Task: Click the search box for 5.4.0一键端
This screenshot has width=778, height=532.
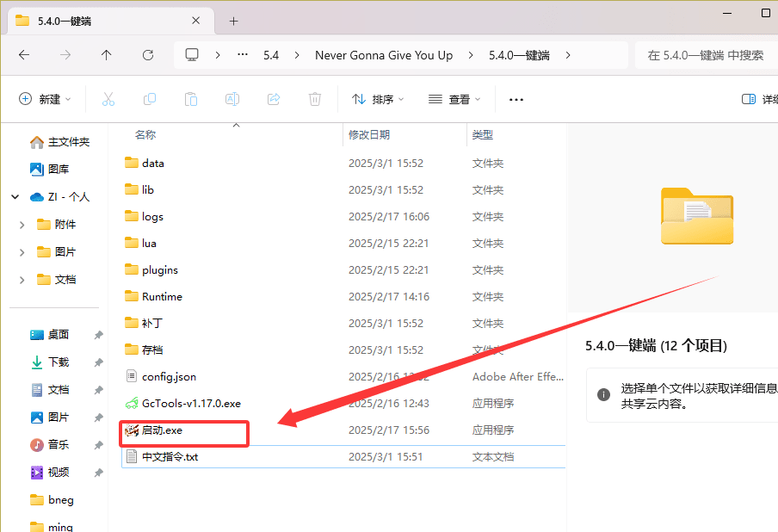Action: [706, 54]
